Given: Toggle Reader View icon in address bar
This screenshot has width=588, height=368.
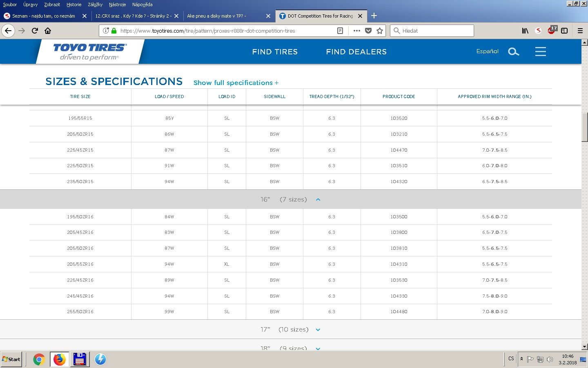Looking at the screenshot, I should coord(340,31).
